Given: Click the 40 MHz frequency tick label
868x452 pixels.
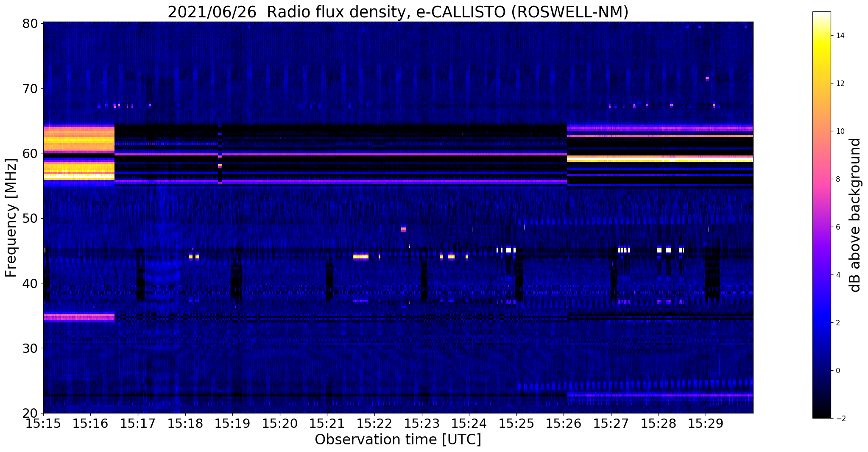Looking at the screenshot, I should 30,283.
